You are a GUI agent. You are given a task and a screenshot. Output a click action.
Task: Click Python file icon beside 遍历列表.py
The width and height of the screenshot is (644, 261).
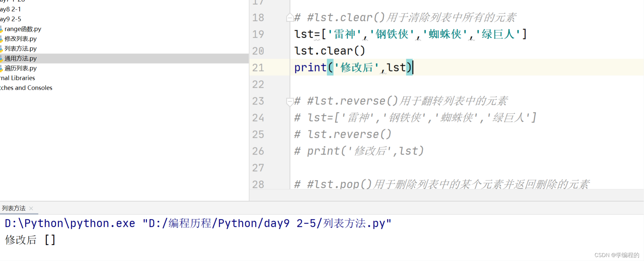pos(1,68)
